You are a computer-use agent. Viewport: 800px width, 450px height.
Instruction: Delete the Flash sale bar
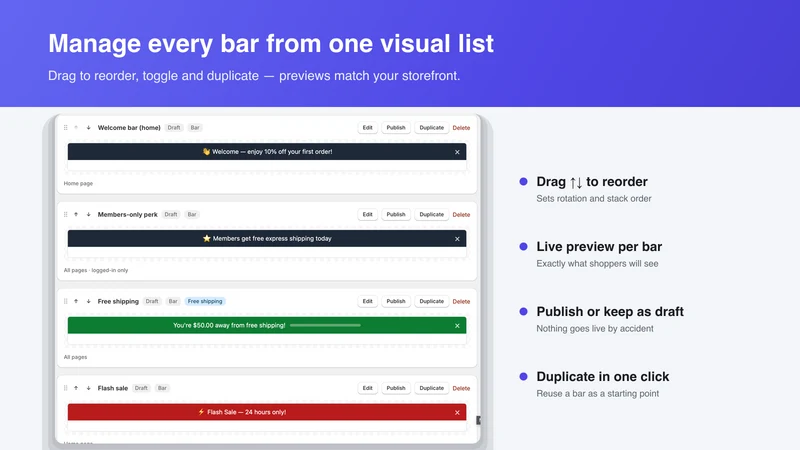(461, 388)
